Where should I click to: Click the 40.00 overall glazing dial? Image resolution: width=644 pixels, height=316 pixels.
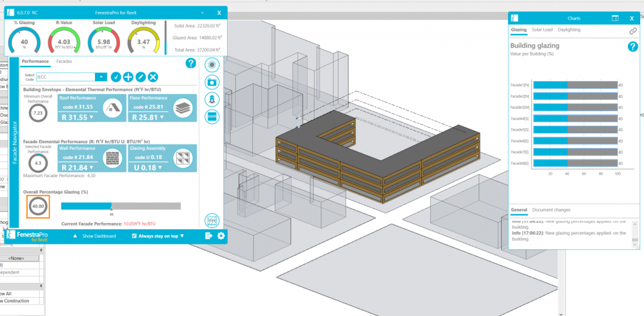(38, 206)
